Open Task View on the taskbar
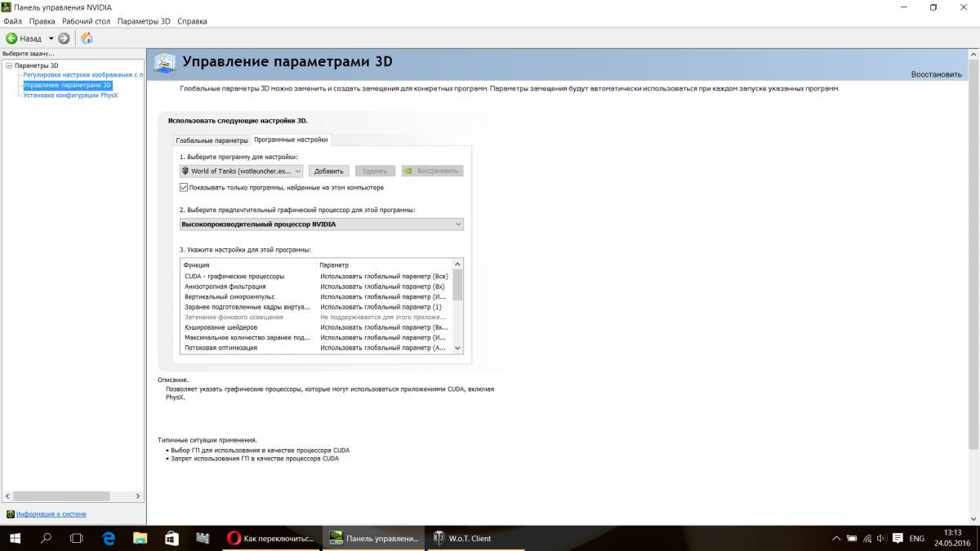Screen dimensions: 980x551 [x=77, y=539]
